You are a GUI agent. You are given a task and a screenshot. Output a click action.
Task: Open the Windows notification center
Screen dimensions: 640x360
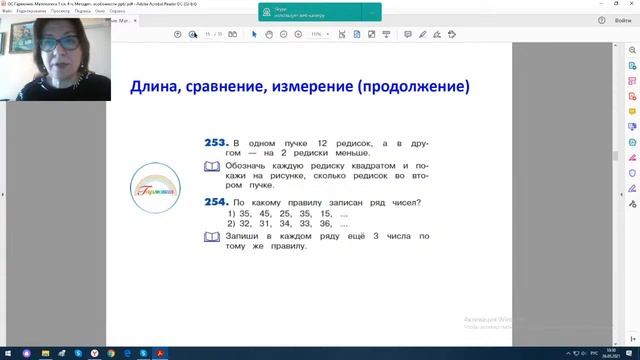point(629,353)
